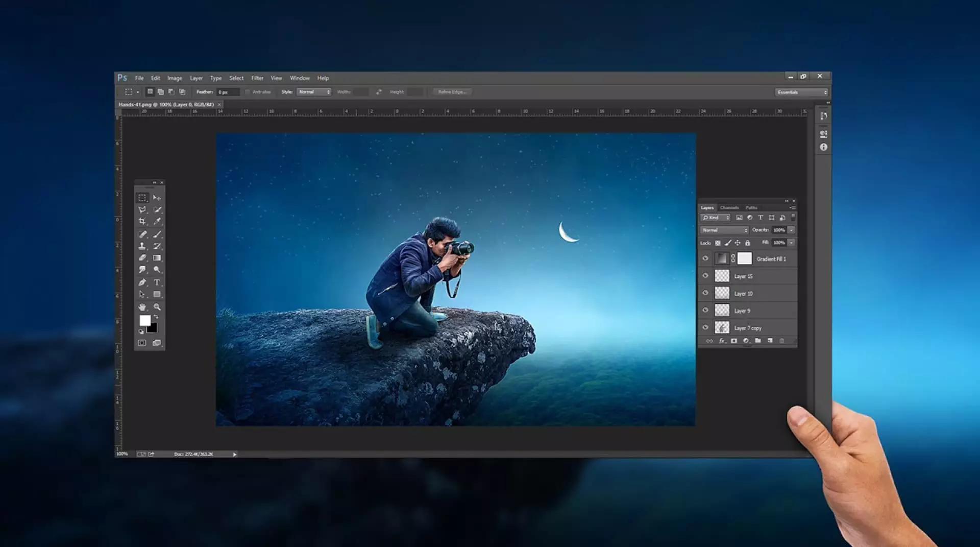Select the Zoom tool in toolbox
The image size is (980, 547).
tap(157, 307)
